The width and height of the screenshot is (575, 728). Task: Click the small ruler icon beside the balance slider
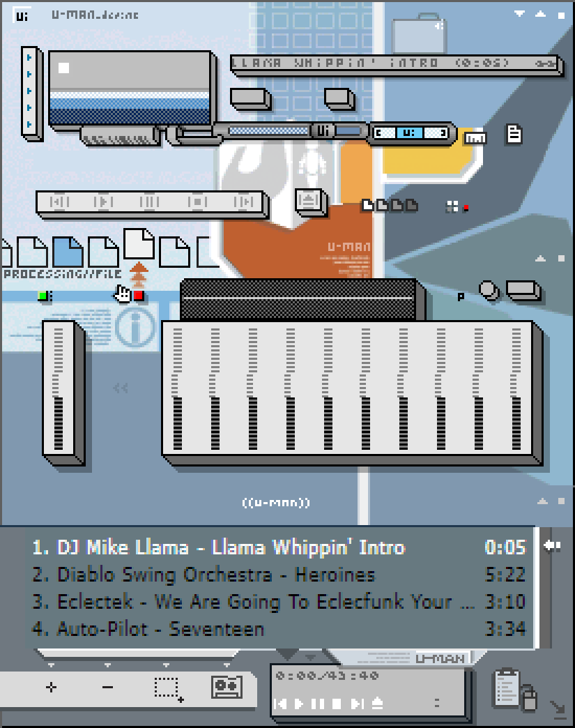[475, 137]
